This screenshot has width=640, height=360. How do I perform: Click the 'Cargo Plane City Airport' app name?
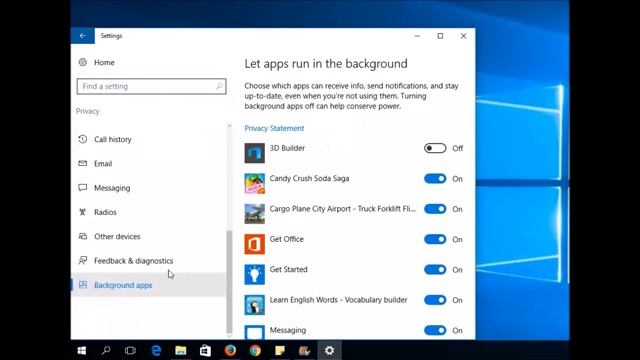(x=342, y=209)
